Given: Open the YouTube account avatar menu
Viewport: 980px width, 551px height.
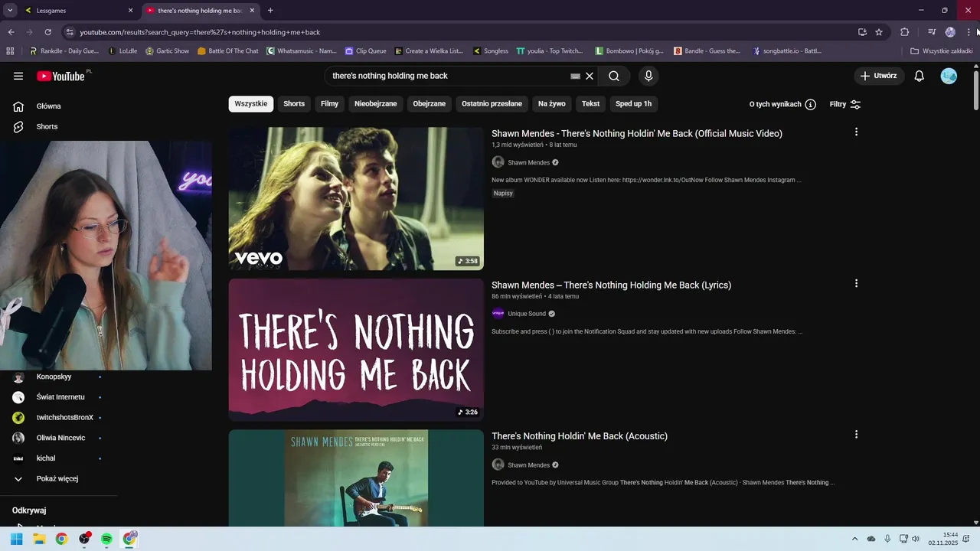Looking at the screenshot, I should point(949,76).
